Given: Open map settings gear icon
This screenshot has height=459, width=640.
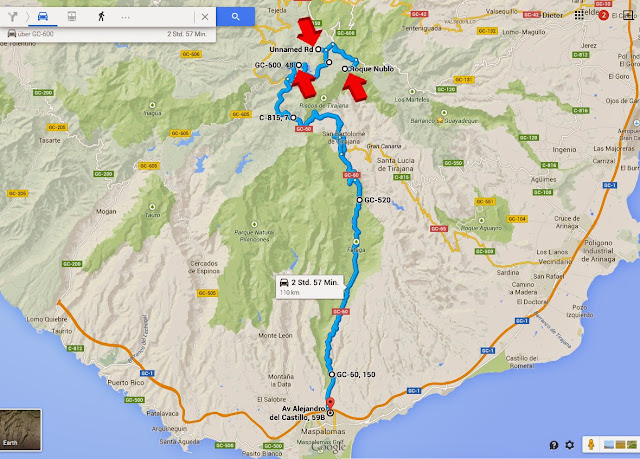Looking at the screenshot, I should 569,445.
